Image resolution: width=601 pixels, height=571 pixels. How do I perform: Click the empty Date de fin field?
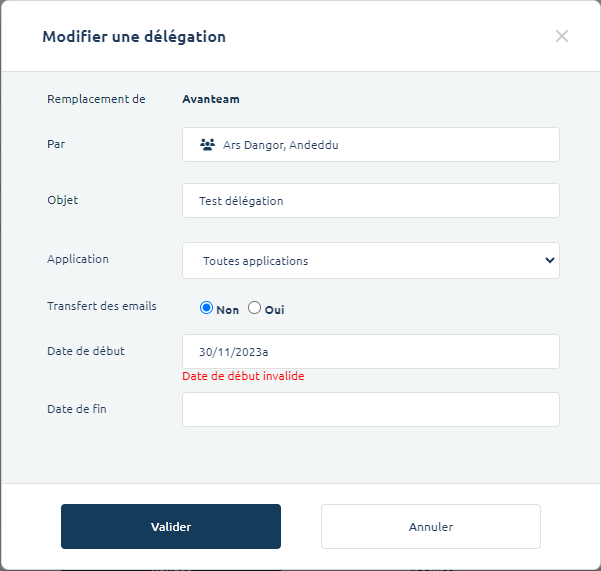click(370, 409)
